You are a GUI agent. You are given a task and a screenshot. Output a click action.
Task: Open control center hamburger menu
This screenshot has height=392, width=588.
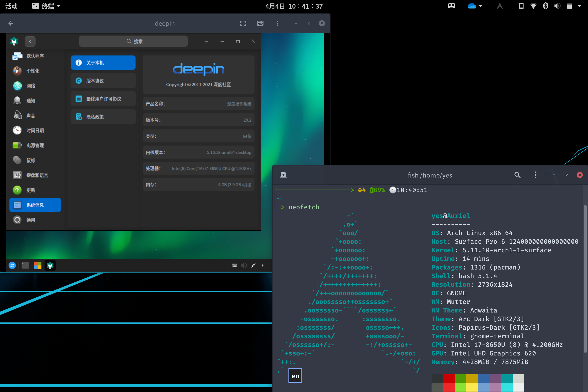point(207,41)
